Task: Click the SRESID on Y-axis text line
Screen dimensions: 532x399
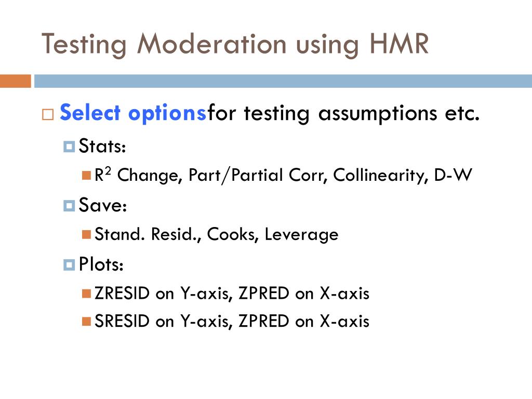Action: tap(232, 321)
